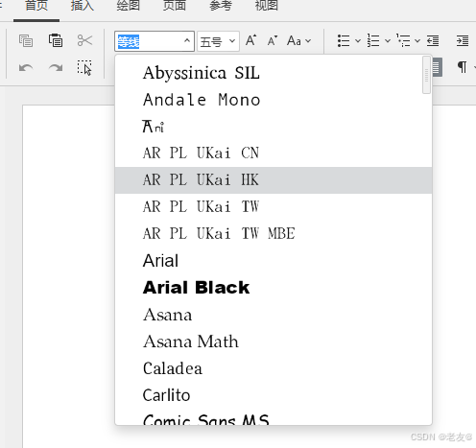Open the Aa change case menu

click(x=298, y=41)
